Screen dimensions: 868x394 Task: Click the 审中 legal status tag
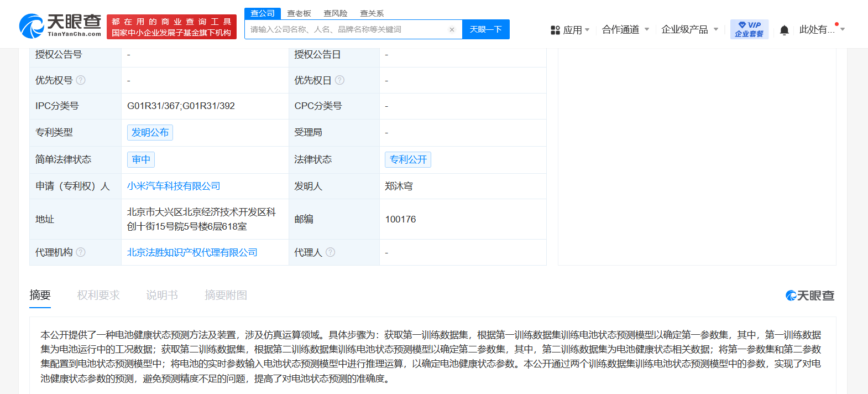point(141,159)
